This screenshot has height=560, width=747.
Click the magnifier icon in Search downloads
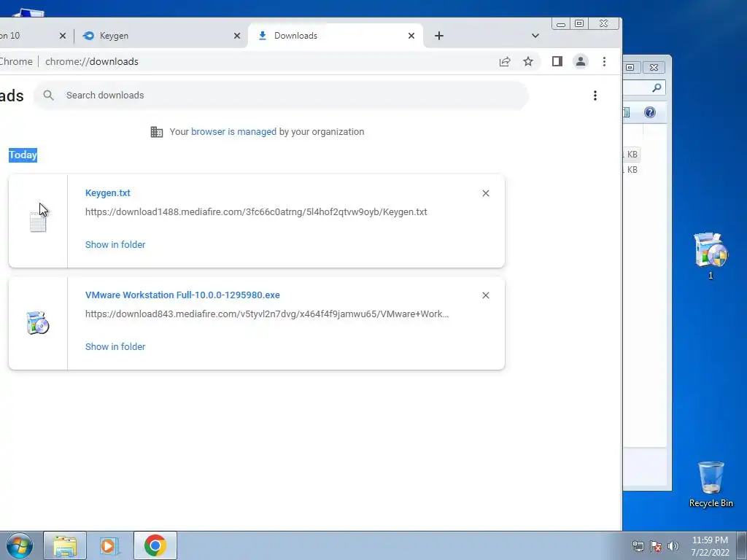[x=49, y=96]
